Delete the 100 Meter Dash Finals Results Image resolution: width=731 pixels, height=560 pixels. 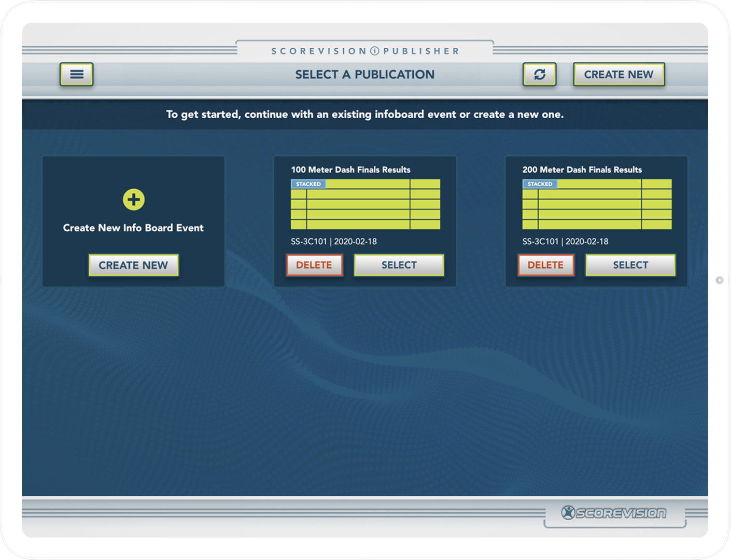coord(314,265)
